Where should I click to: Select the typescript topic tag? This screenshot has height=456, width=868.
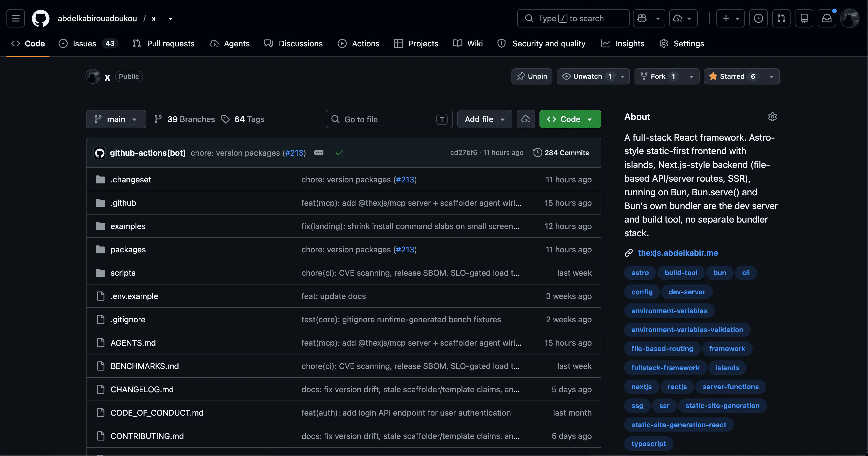649,444
